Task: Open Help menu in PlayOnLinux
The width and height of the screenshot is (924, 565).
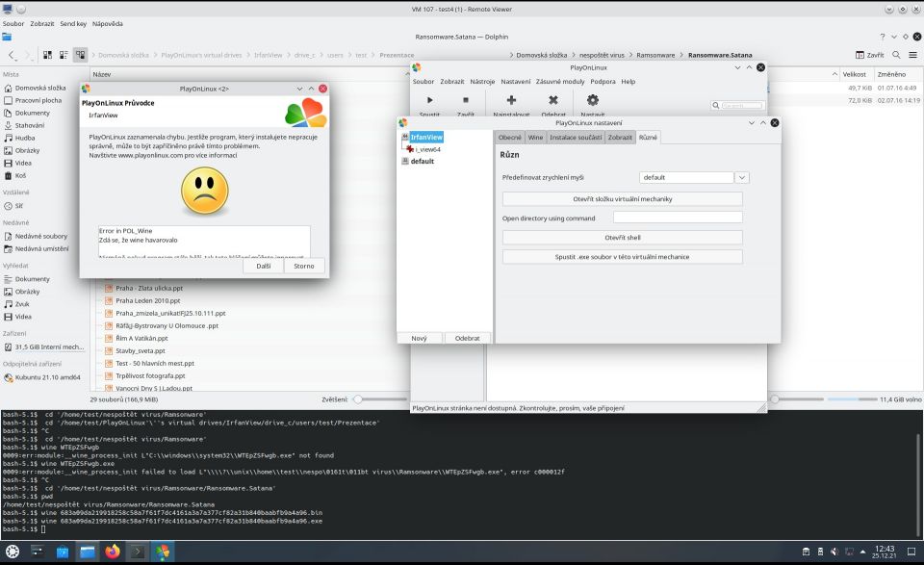Action: pyautogui.click(x=629, y=81)
